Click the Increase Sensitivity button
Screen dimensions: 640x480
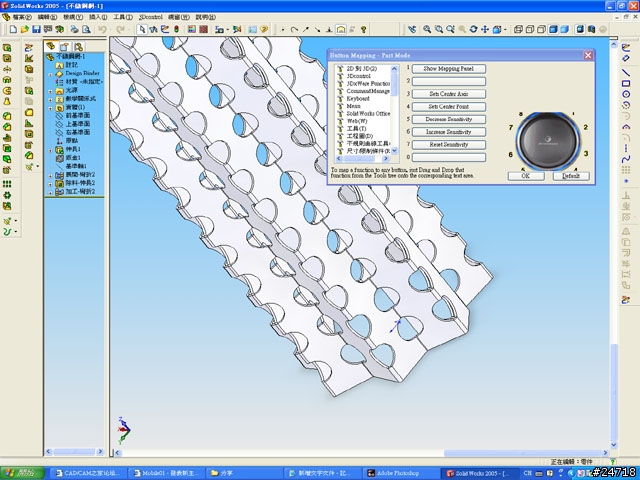(x=449, y=132)
